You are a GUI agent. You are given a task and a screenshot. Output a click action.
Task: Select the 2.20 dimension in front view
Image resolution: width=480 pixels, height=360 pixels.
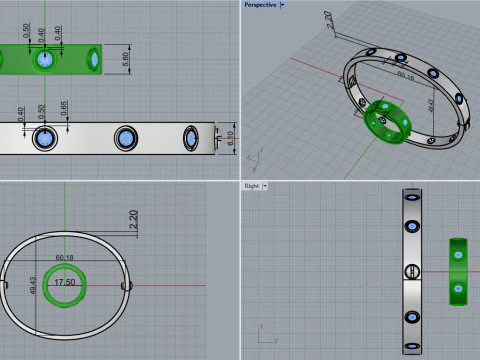pyautogui.click(x=133, y=219)
